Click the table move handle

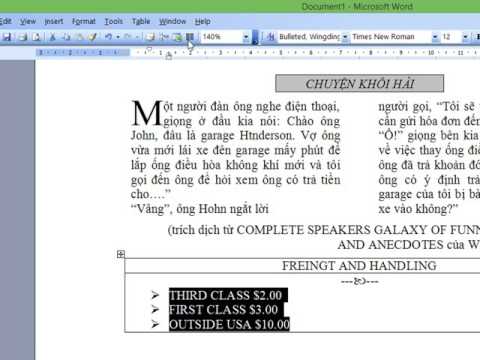coord(120,254)
